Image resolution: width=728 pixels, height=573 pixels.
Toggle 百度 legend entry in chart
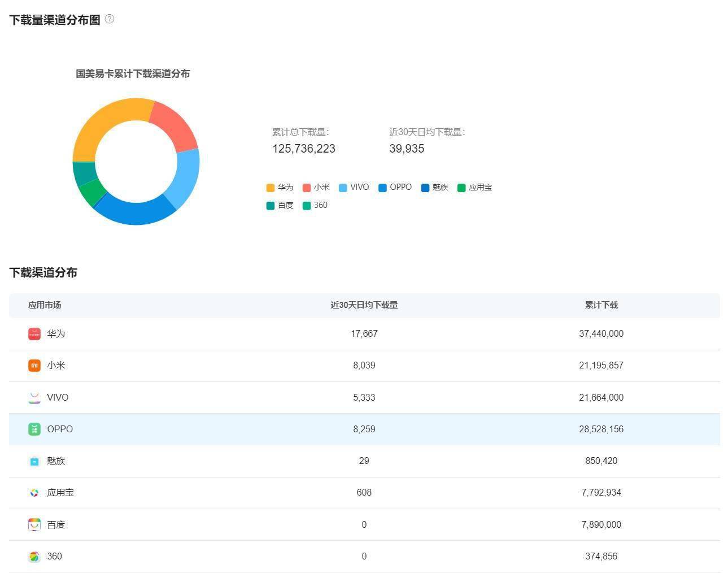(x=280, y=206)
